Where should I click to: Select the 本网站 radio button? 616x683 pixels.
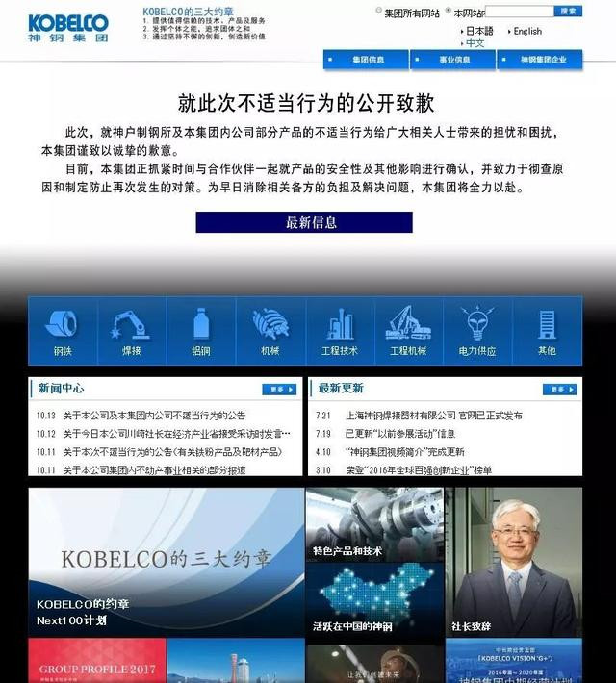(x=448, y=12)
